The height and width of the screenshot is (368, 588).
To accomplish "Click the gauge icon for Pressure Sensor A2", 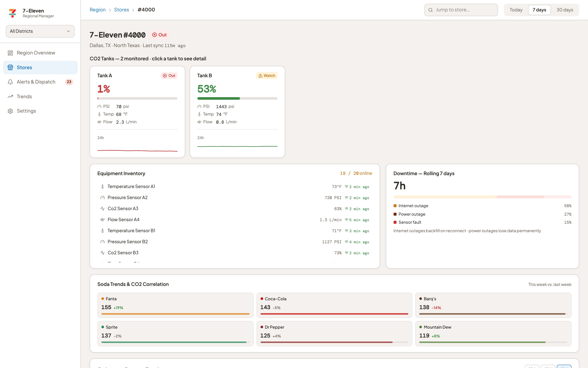I will click(x=103, y=198).
